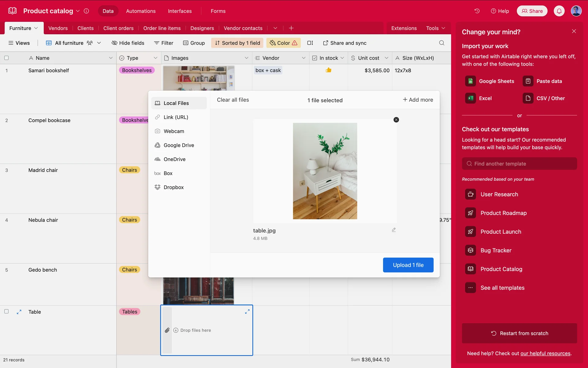Screen dimensions: 588x368
Task: Toggle row height icon in toolbar
Action: tap(310, 43)
